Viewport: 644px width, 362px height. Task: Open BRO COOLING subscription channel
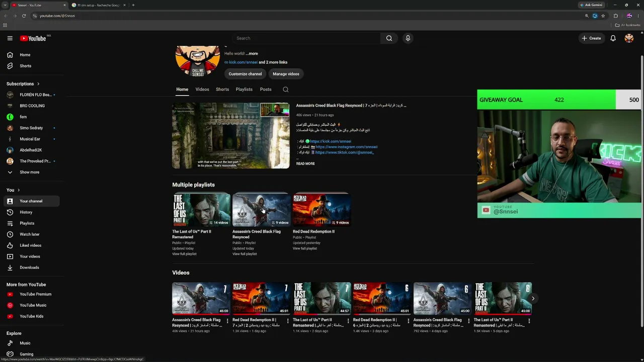pyautogui.click(x=31, y=106)
